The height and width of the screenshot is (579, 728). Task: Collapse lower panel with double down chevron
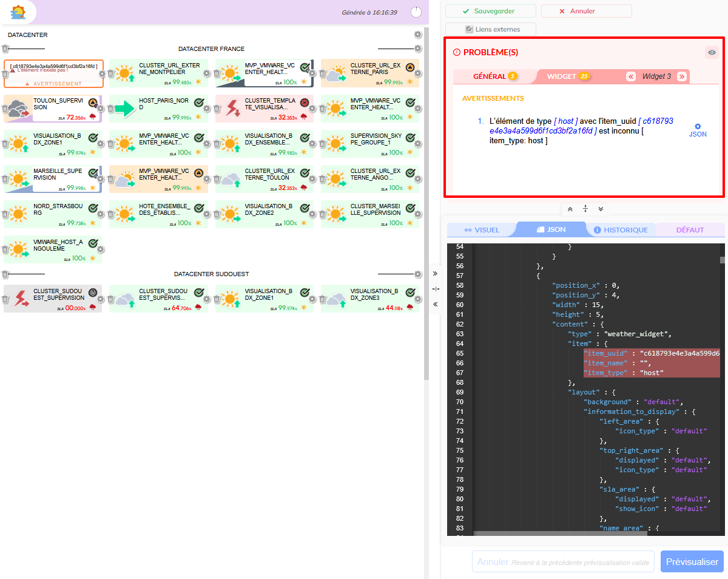(601, 209)
